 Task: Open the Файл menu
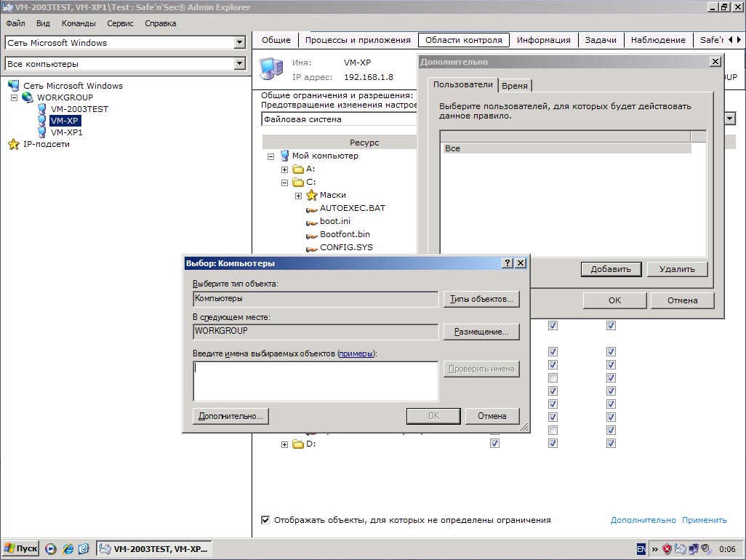(16, 23)
